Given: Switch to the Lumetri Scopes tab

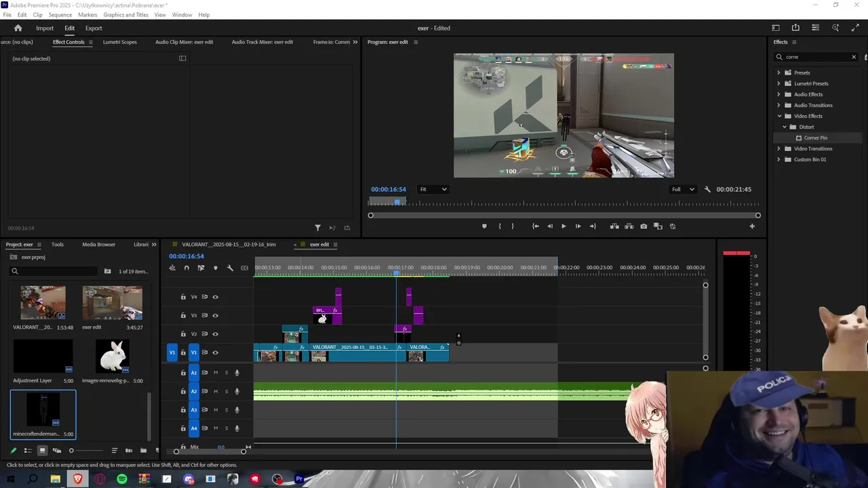Looking at the screenshot, I should click(120, 42).
